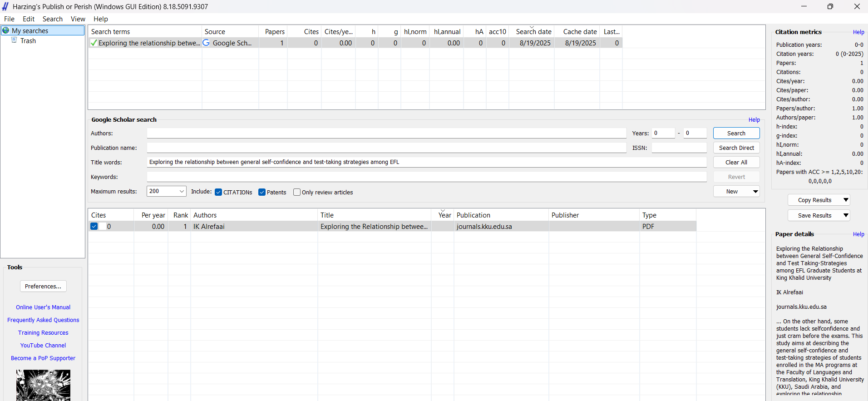Click the green checkmark on the search row
This screenshot has height=401, width=868.
94,43
